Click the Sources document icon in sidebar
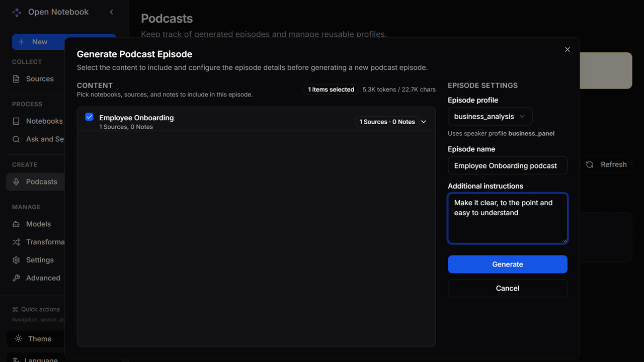644x362 pixels. pos(16,79)
